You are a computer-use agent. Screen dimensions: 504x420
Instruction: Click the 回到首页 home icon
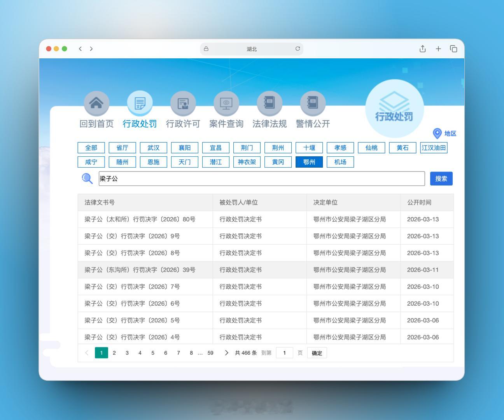96,103
